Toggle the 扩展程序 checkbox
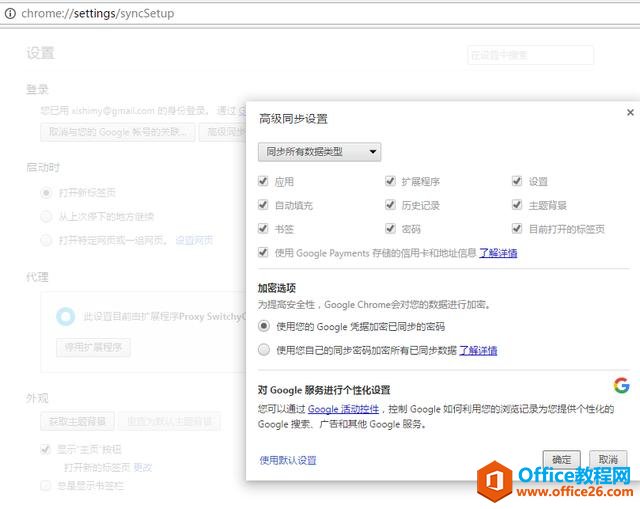Image resolution: width=640 pixels, height=509 pixels. coord(390,181)
